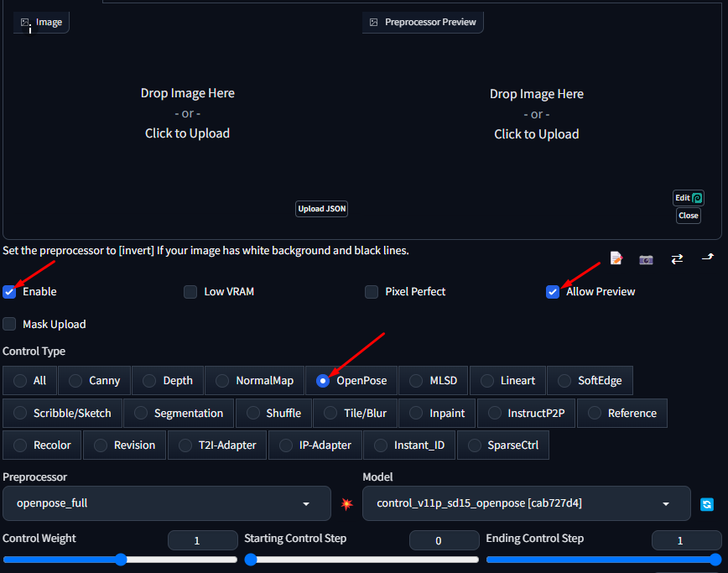Click the Edit pose button in preview
Image resolution: width=728 pixels, height=573 pixels.
coord(688,198)
